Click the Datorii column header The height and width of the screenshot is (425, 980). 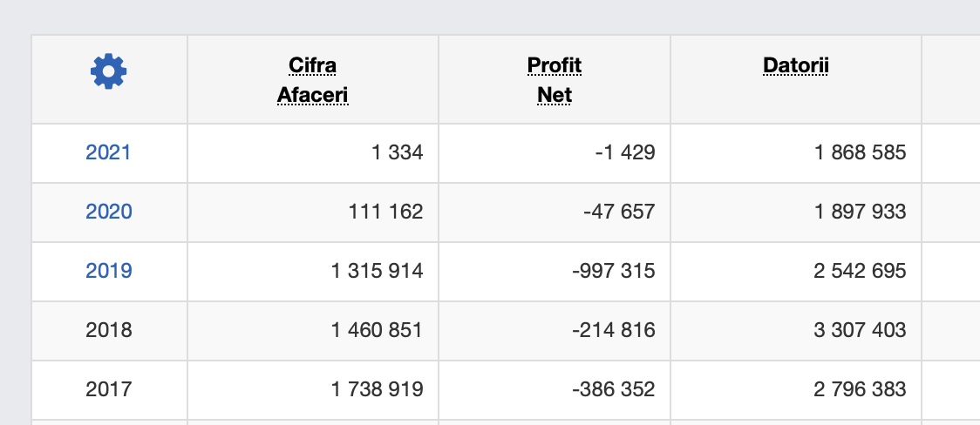[x=796, y=65]
